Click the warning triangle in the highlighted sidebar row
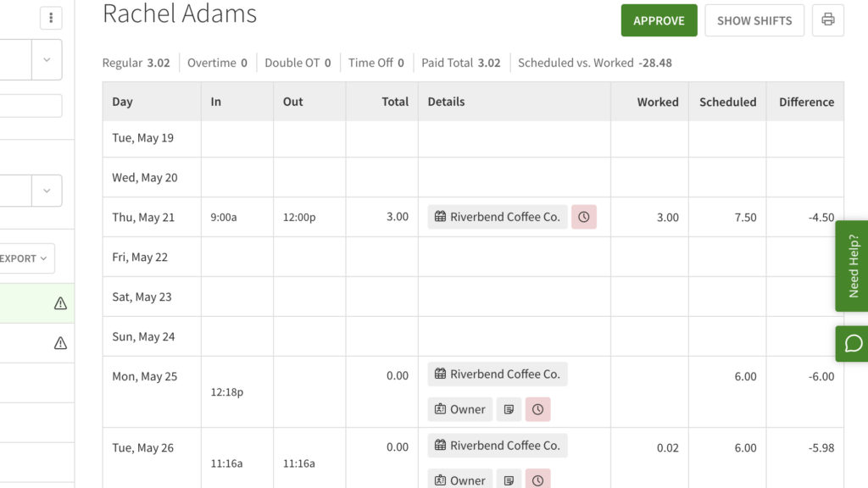The image size is (868, 488). [x=60, y=303]
